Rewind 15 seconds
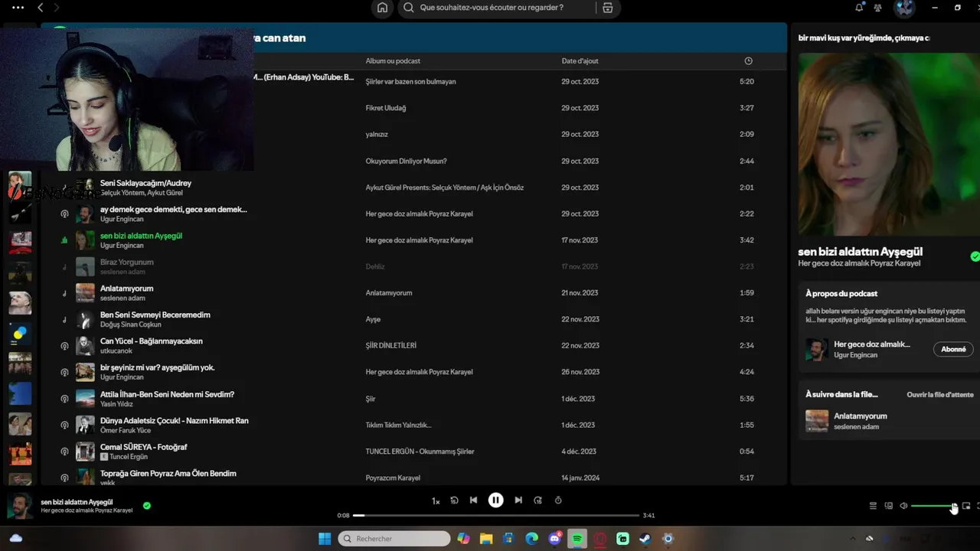Screen dimensions: 980x551 coord(454,500)
